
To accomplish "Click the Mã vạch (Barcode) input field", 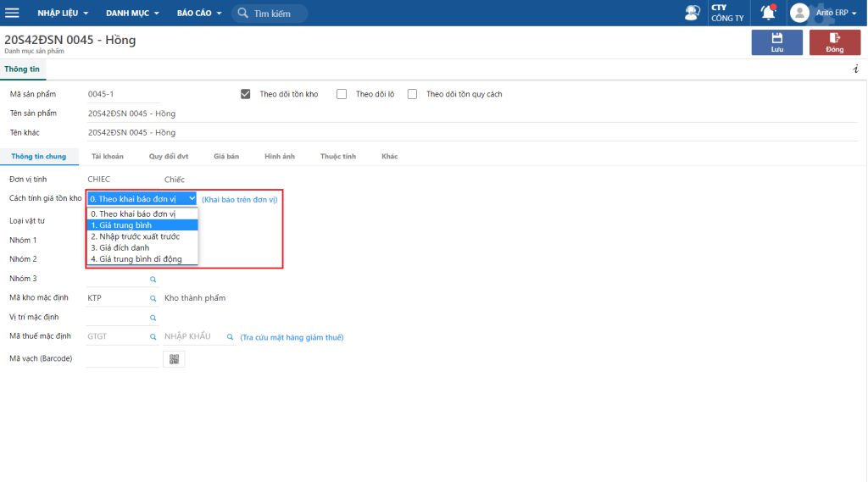I will tap(123, 359).
